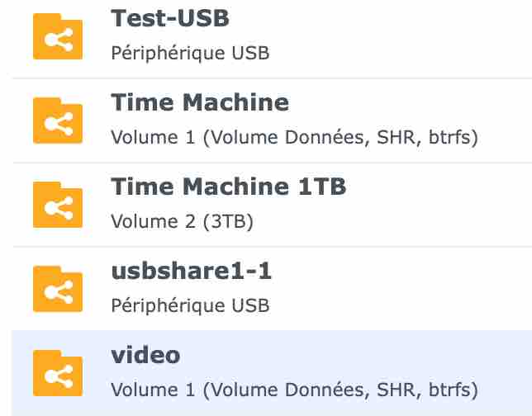Click the usbshare1-1 shared folder icon
Screen dimensions: 532x416
tap(58, 289)
